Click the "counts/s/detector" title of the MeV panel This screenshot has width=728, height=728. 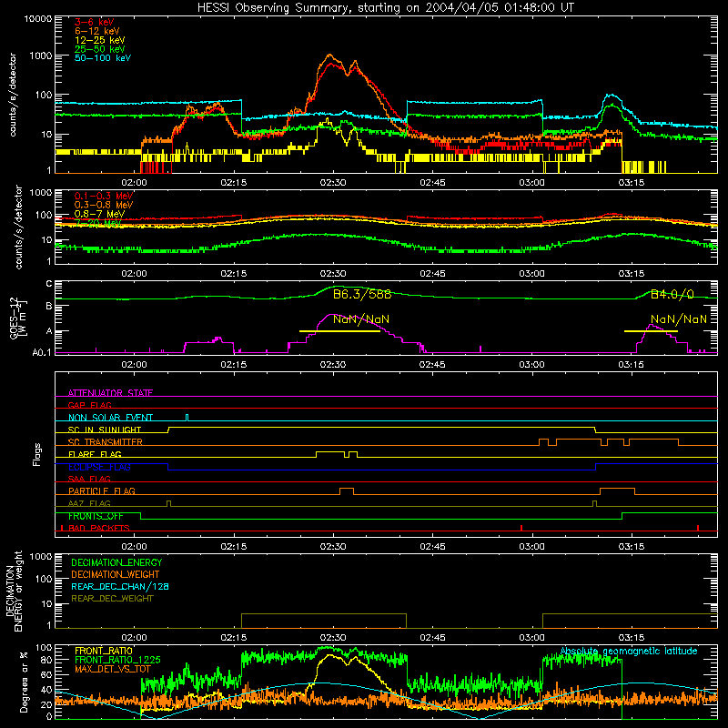tap(18, 227)
